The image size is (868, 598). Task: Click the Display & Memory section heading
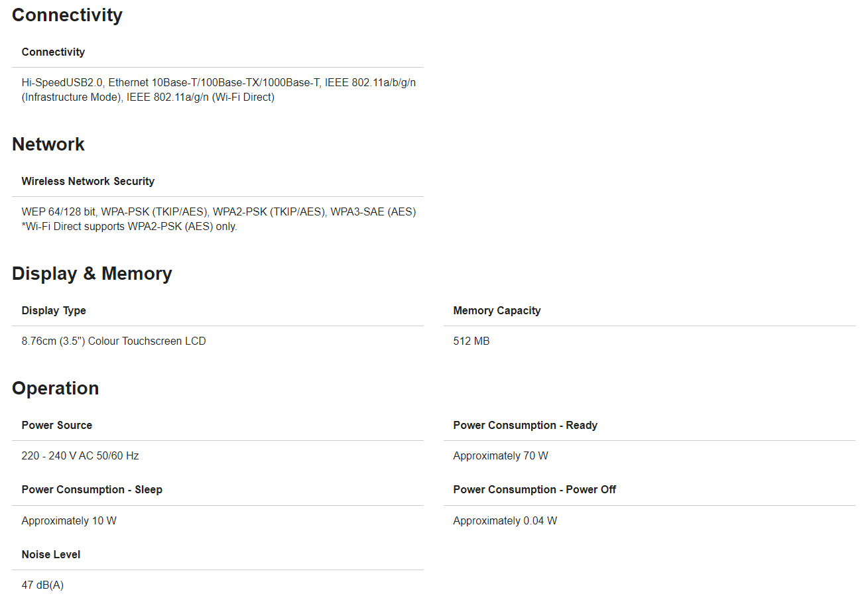[x=92, y=274]
